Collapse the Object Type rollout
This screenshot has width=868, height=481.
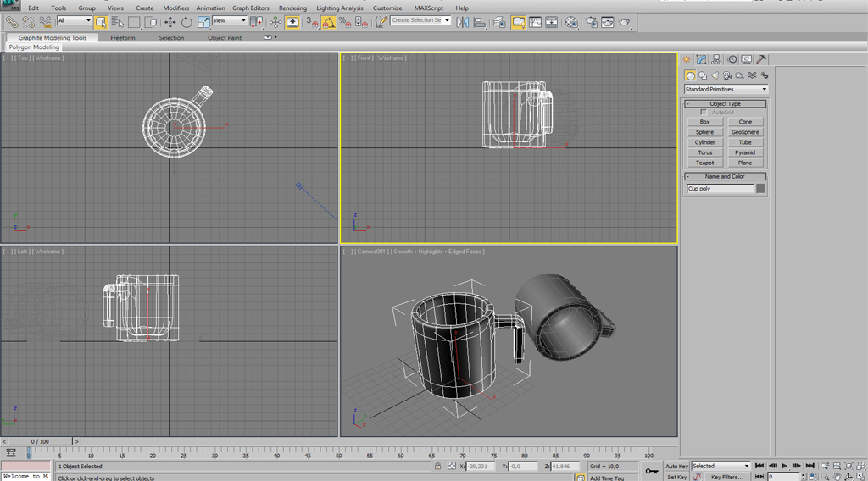click(726, 103)
